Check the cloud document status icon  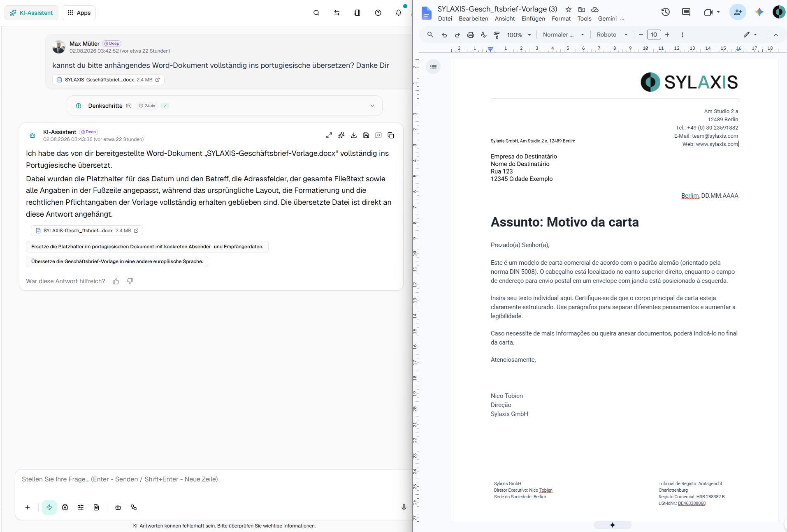pyautogui.click(x=595, y=9)
